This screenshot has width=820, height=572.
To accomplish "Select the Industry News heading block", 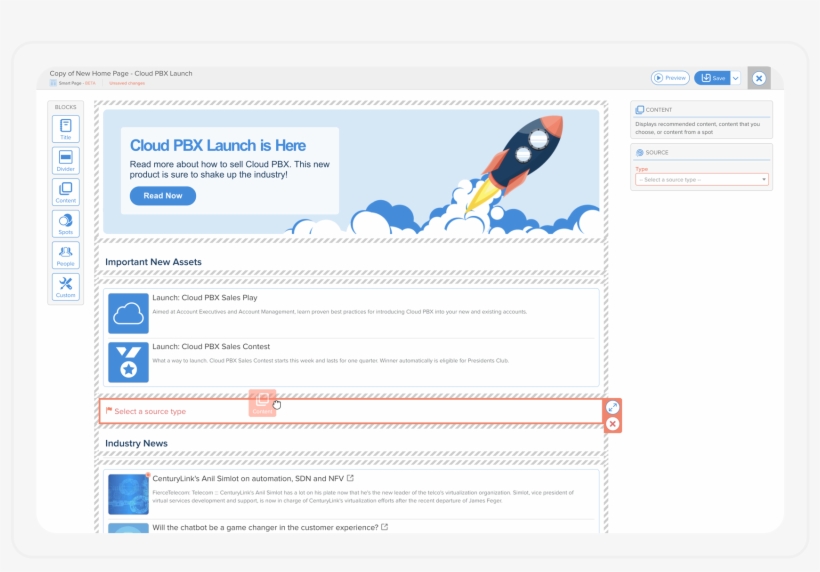I will [x=136, y=443].
